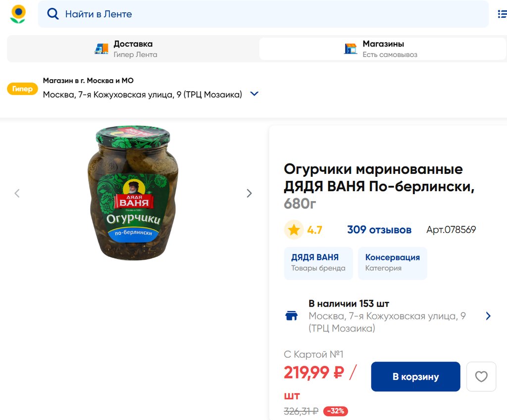The image size is (507, 420).
Task: Click the search magnifier icon
Action: pyautogui.click(x=53, y=14)
